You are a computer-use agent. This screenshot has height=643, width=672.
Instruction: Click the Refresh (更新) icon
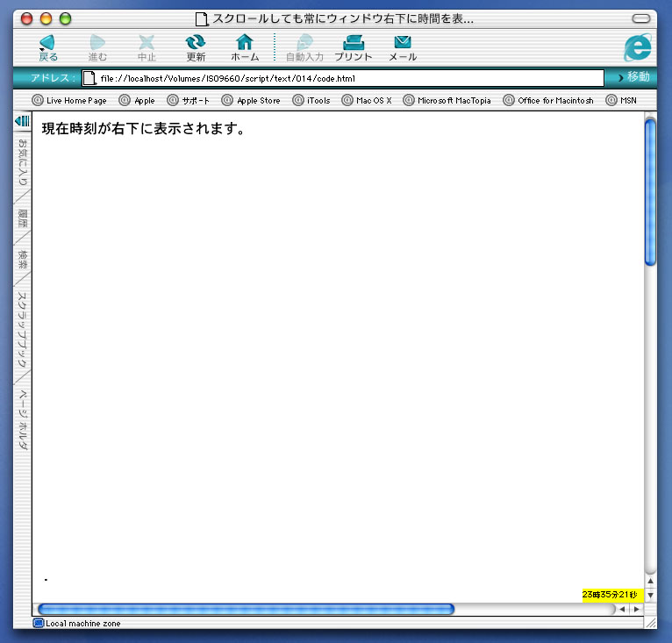pos(196,42)
